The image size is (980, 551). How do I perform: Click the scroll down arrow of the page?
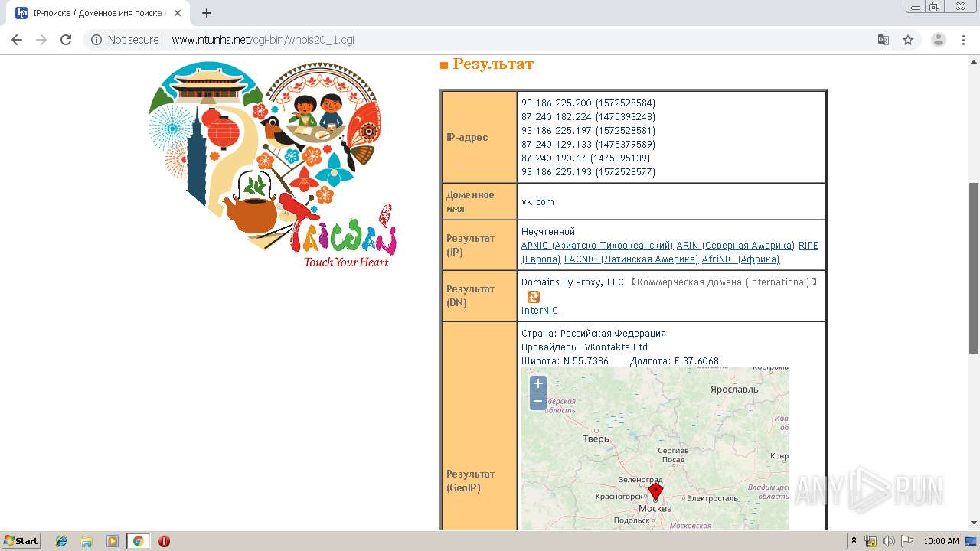974,523
